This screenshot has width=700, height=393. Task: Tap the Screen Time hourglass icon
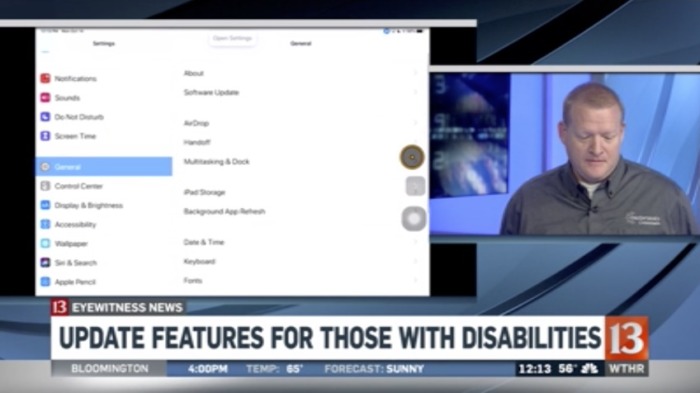(x=45, y=136)
